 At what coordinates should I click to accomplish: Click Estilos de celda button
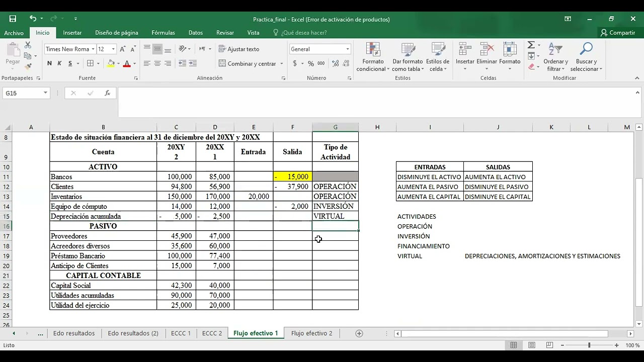pos(438,57)
